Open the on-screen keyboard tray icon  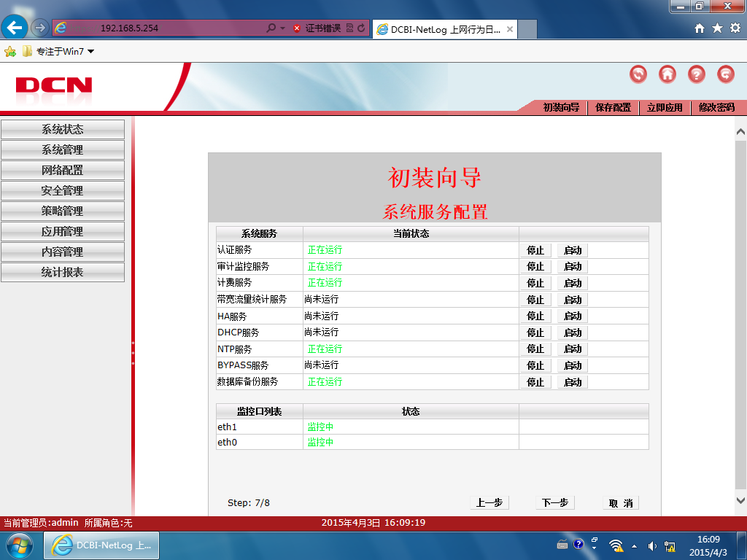[562, 544]
